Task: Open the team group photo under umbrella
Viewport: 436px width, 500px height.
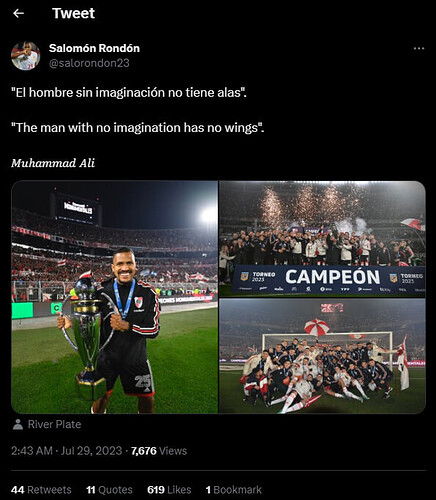Action: tap(322, 356)
